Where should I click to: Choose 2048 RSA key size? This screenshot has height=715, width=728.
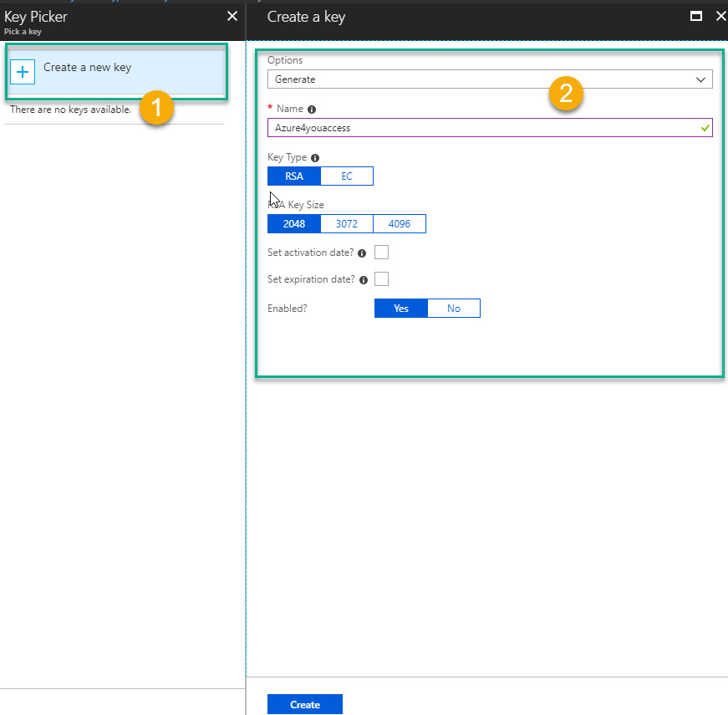tap(293, 224)
